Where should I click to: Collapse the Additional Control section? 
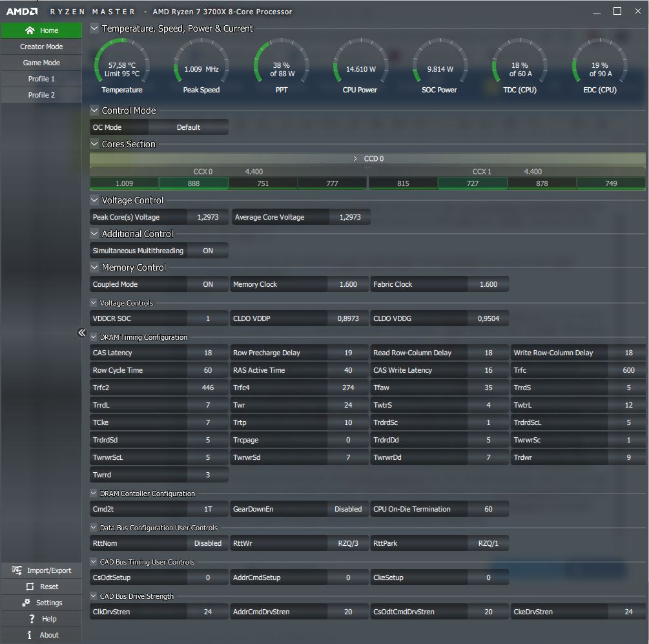coord(94,233)
